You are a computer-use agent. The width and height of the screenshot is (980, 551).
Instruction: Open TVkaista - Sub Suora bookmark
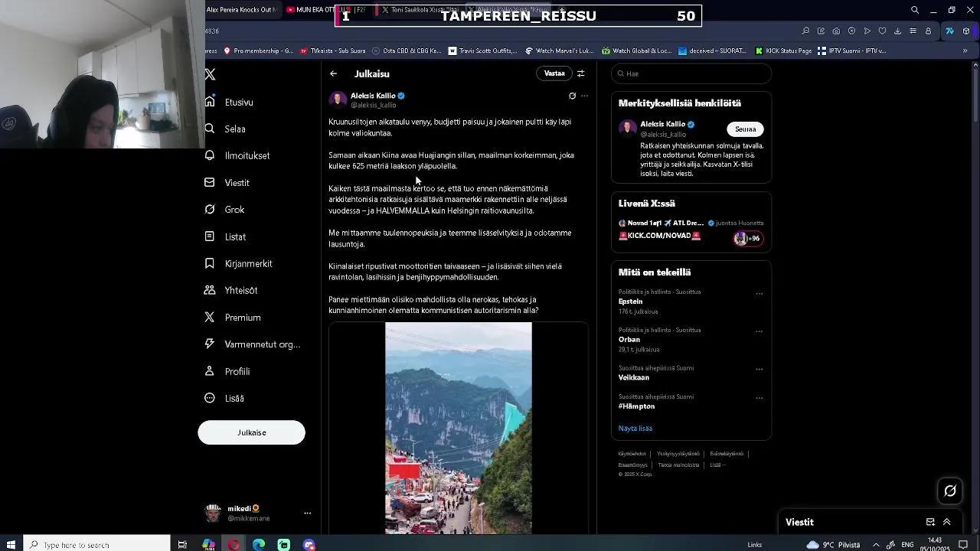point(333,51)
